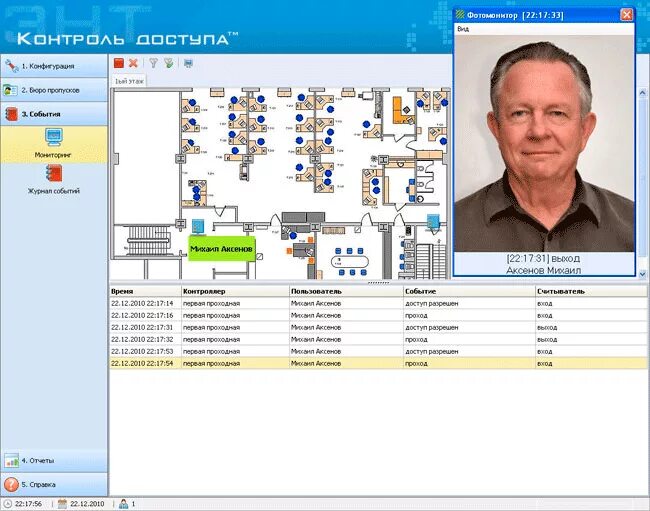The image size is (650, 511).
Task: Open the 4. Отчеты section
Action: click(54, 460)
